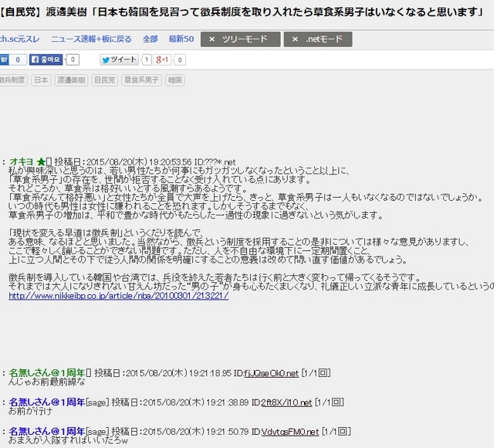497x448 pixels.
Task: Select the 草食系男子 tag
Action: [140, 80]
